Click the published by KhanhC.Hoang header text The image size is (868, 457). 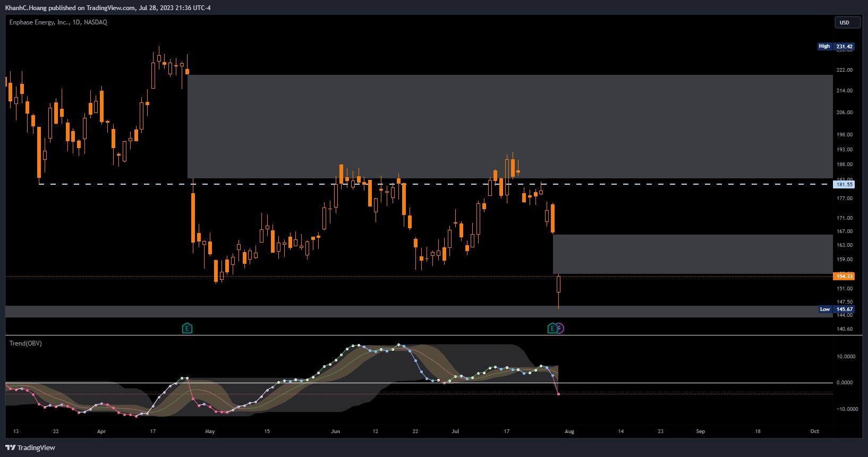click(x=108, y=8)
